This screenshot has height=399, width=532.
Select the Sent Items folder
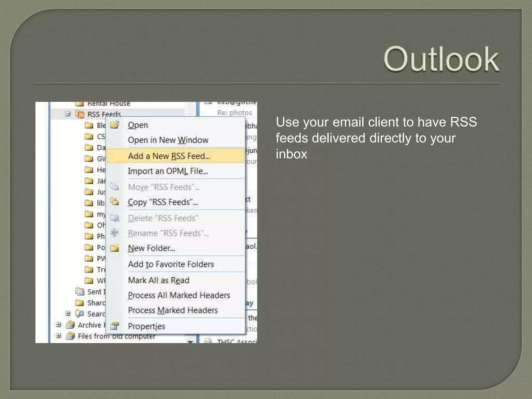(x=96, y=292)
